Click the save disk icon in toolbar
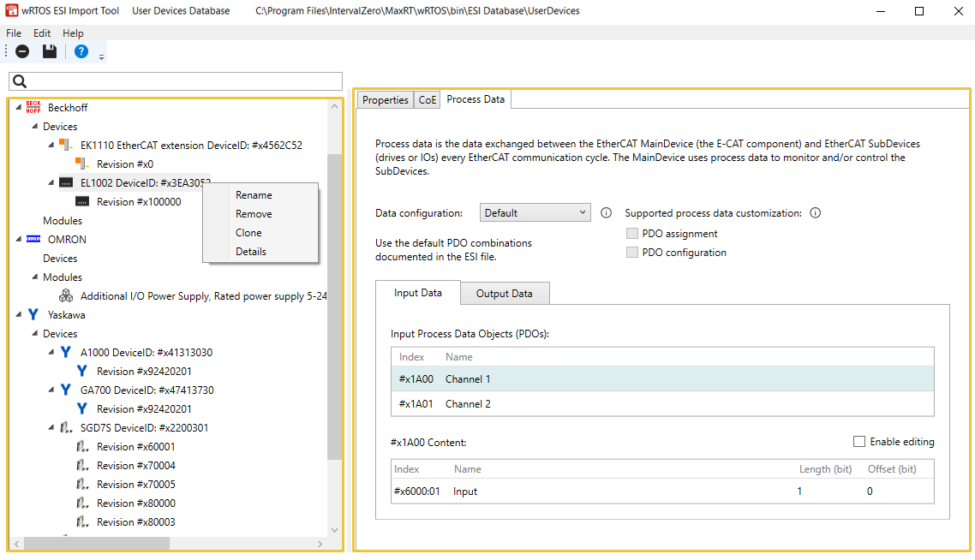Screen dimensions: 975x560 click(50, 51)
